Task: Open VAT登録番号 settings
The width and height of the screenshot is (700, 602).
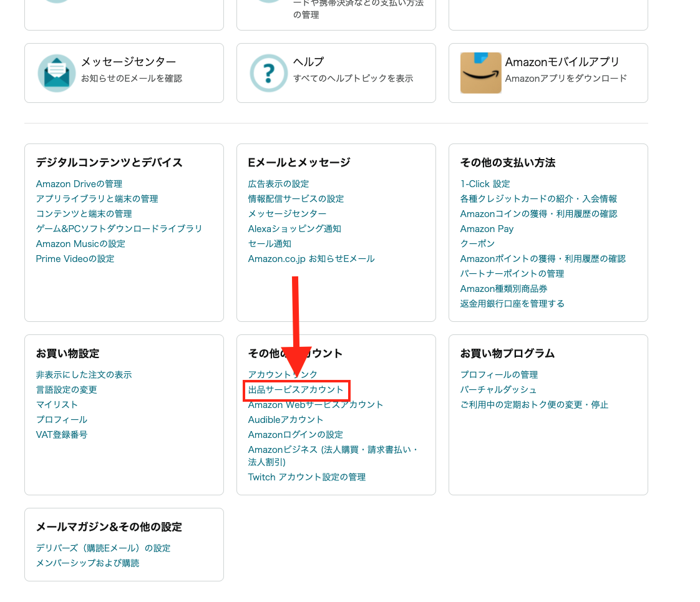Action: click(62, 434)
